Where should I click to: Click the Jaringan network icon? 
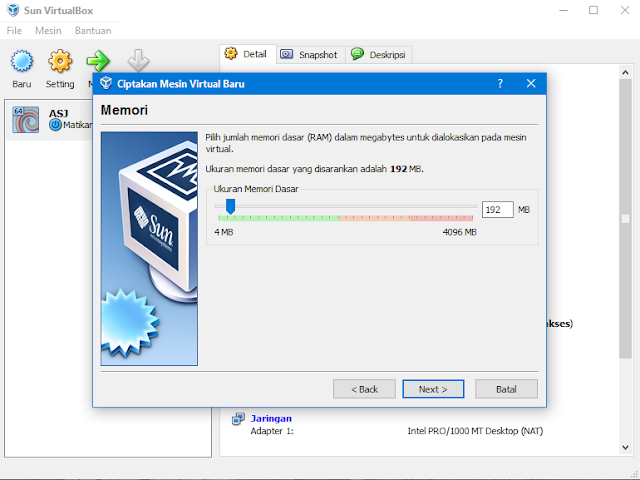click(238, 419)
